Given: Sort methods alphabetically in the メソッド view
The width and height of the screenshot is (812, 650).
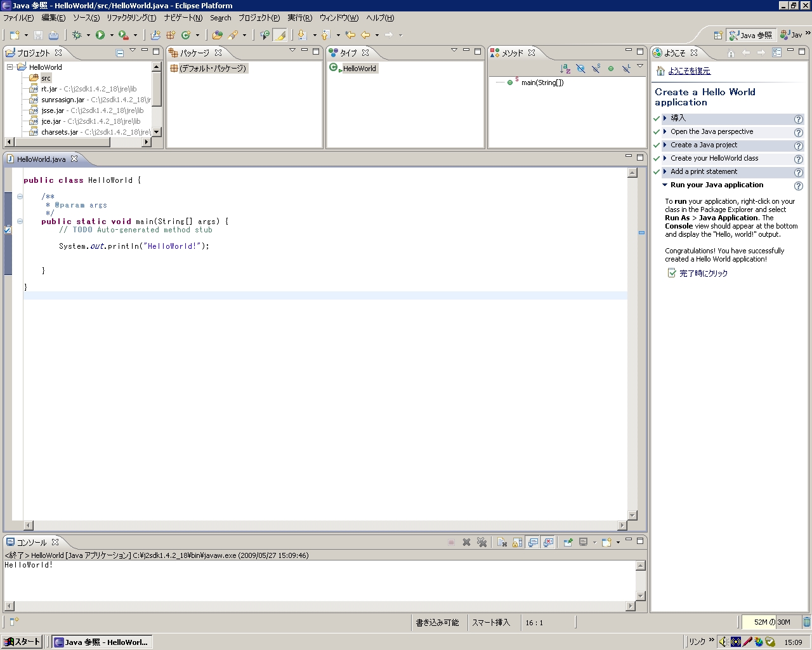Looking at the screenshot, I should pyautogui.click(x=565, y=69).
